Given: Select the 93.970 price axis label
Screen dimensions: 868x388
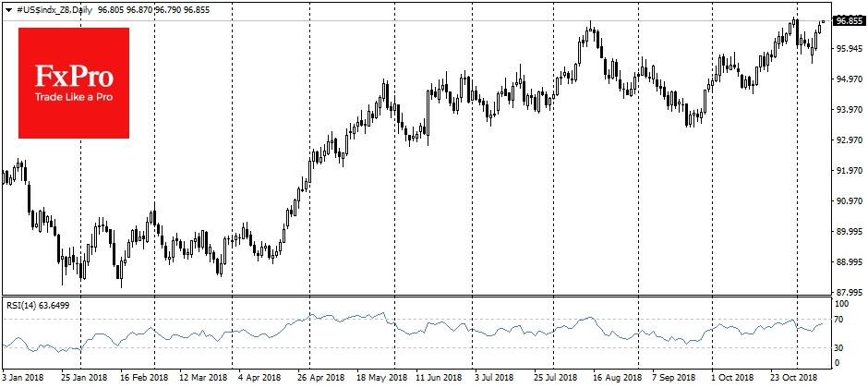Looking at the screenshot, I should [850, 109].
